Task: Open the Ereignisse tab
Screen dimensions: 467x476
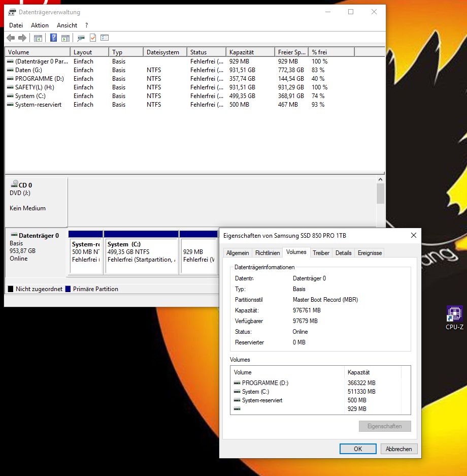Action: (x=370, y=253)
